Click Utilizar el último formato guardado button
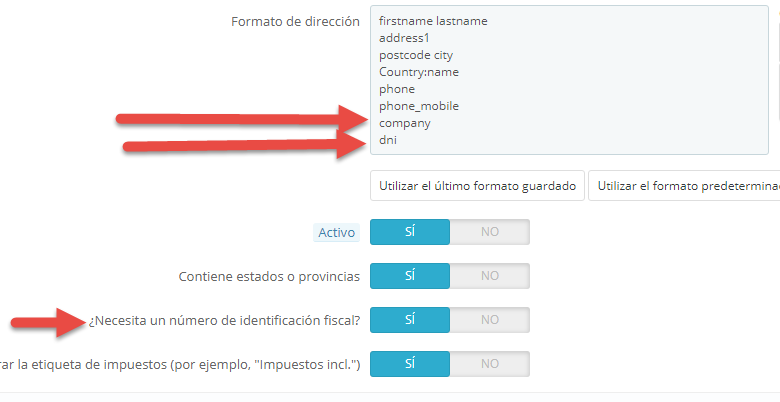The width and height of the screenshot is (780, 402). coord(476,187)
